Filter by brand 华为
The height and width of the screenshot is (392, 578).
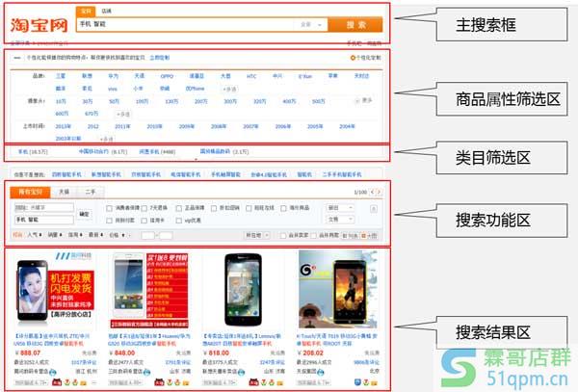[x=115, y=74]
